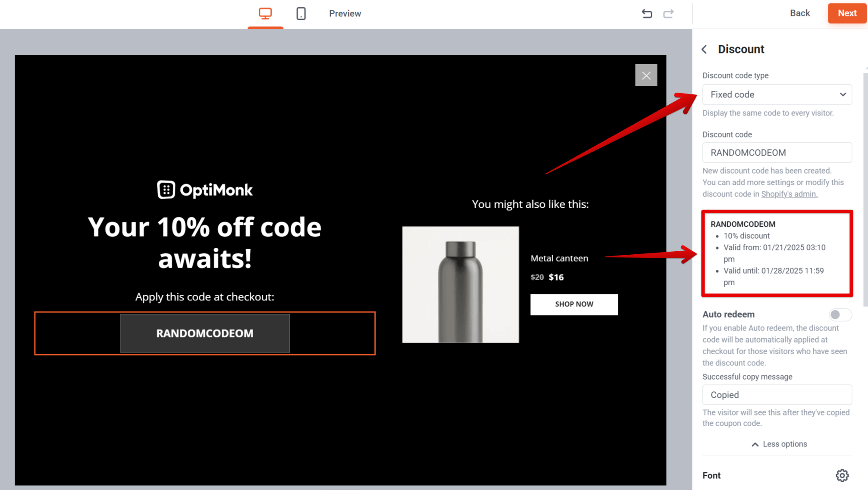The width and height of the screenshot is (868, 490).
Task: Click the metal canteen product image
Action: tap(461, 284)
